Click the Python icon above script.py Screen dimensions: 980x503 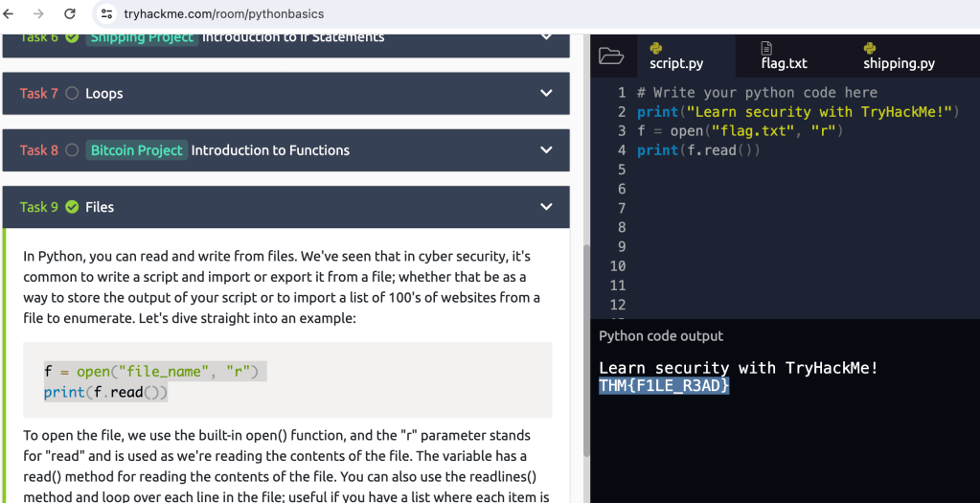click(x=656, y=48)
